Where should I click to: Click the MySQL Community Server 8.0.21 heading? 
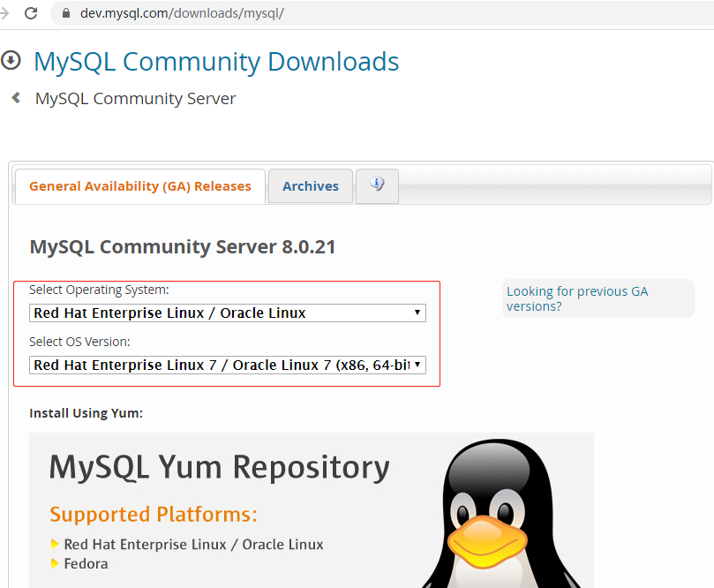tap(182, 246)
